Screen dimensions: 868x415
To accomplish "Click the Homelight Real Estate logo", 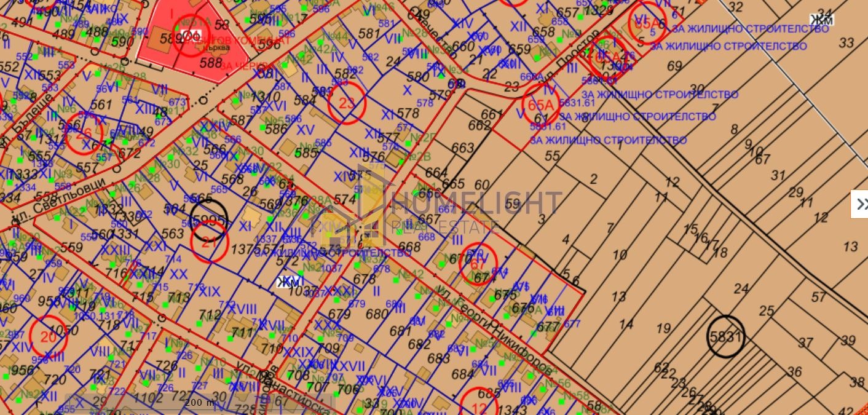I will (436, 208).
